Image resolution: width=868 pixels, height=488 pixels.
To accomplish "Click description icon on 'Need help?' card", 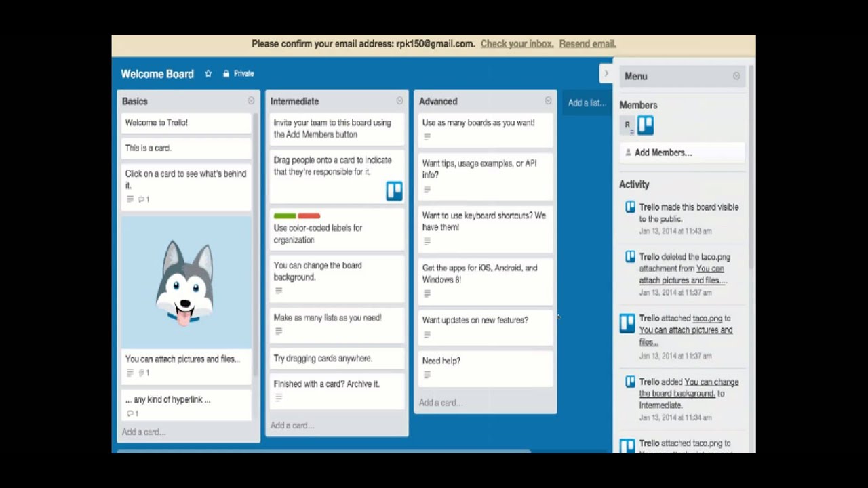I will coord(427,375).
